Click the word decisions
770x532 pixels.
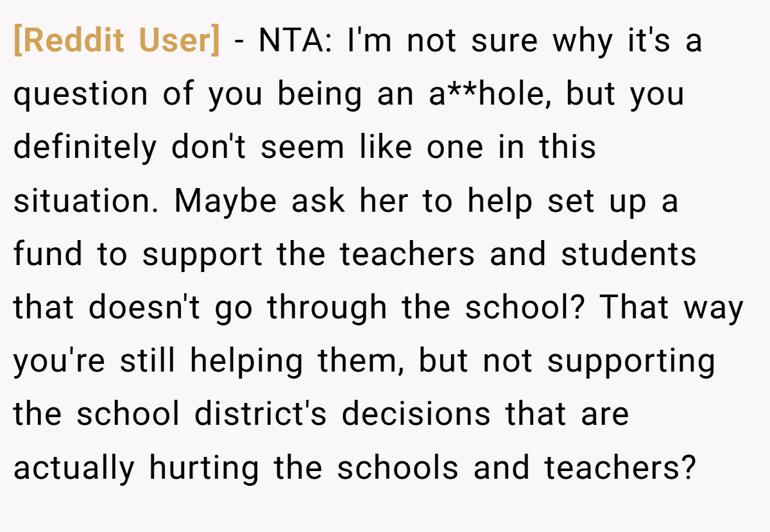[416, 415]
